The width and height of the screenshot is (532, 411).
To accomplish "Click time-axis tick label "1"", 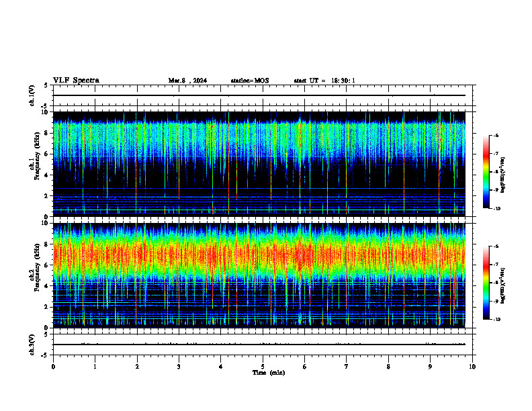I will 95,367.
